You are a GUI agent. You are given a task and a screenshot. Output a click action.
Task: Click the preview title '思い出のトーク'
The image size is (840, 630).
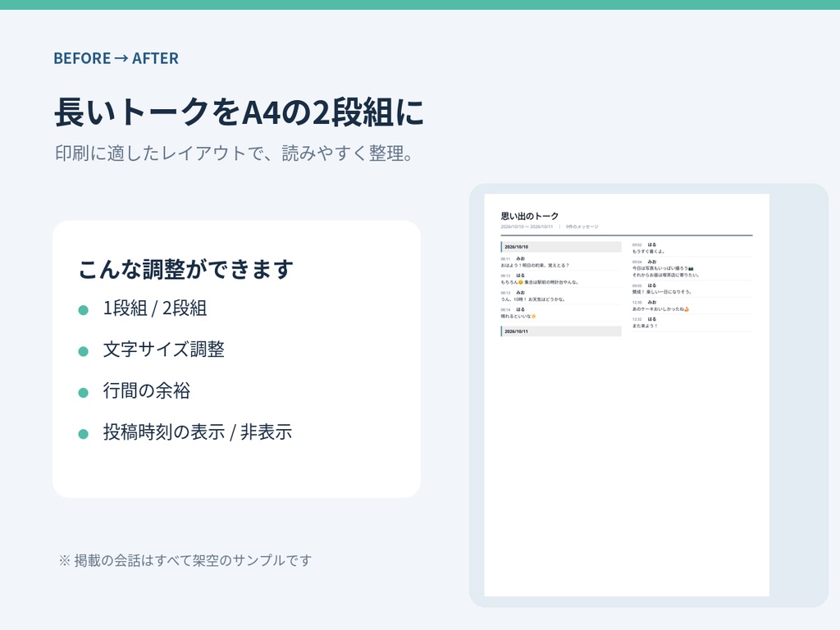[x=529, y=216]
